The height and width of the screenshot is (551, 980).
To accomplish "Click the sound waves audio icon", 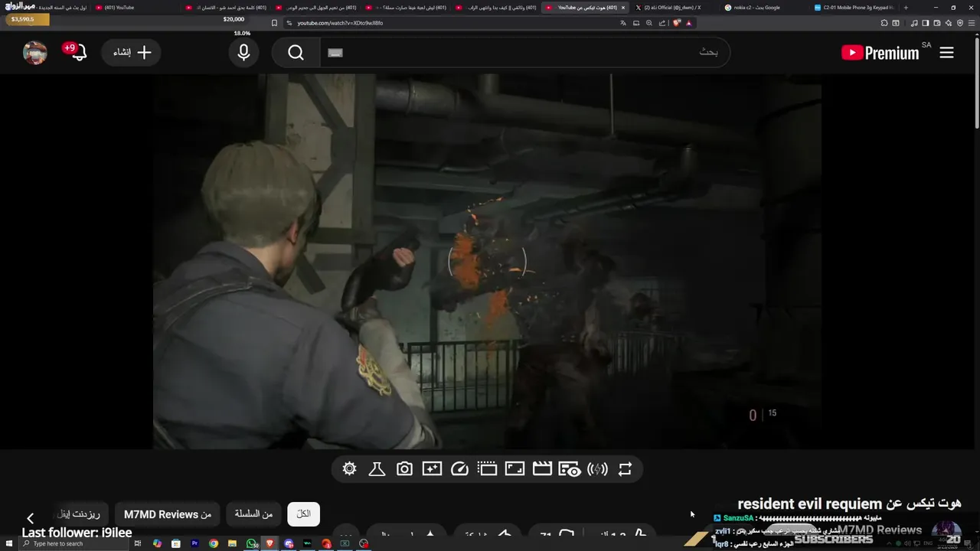I will pos(597,469).
